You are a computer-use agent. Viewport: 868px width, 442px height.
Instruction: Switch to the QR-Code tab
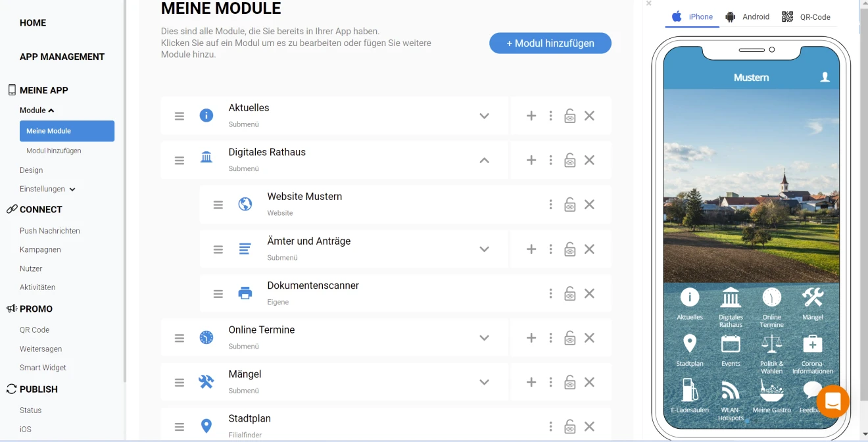coord(806,17)
